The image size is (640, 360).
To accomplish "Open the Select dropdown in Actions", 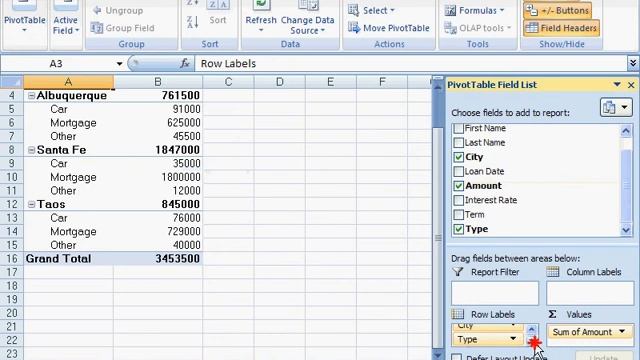I will coord(371,11).
